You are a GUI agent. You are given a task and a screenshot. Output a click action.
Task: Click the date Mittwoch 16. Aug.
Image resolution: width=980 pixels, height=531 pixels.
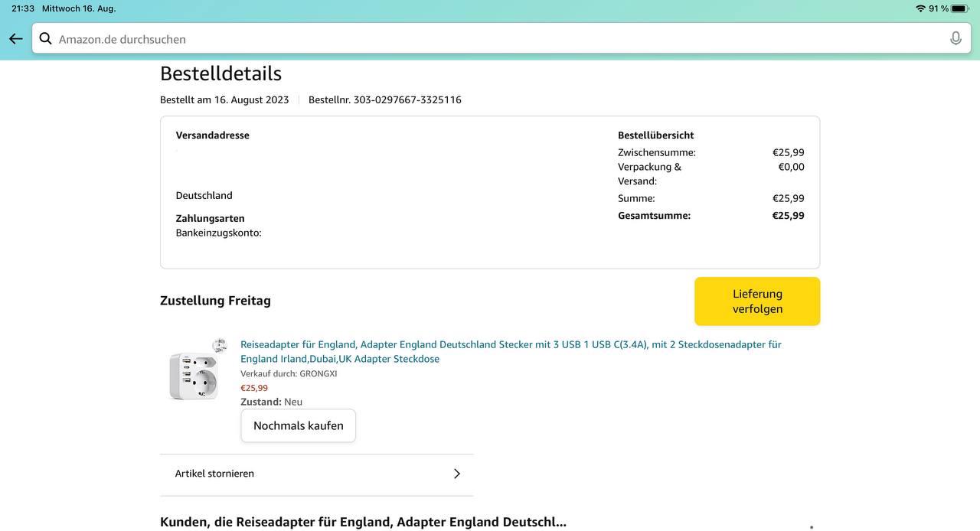click(x=79, y=8)
